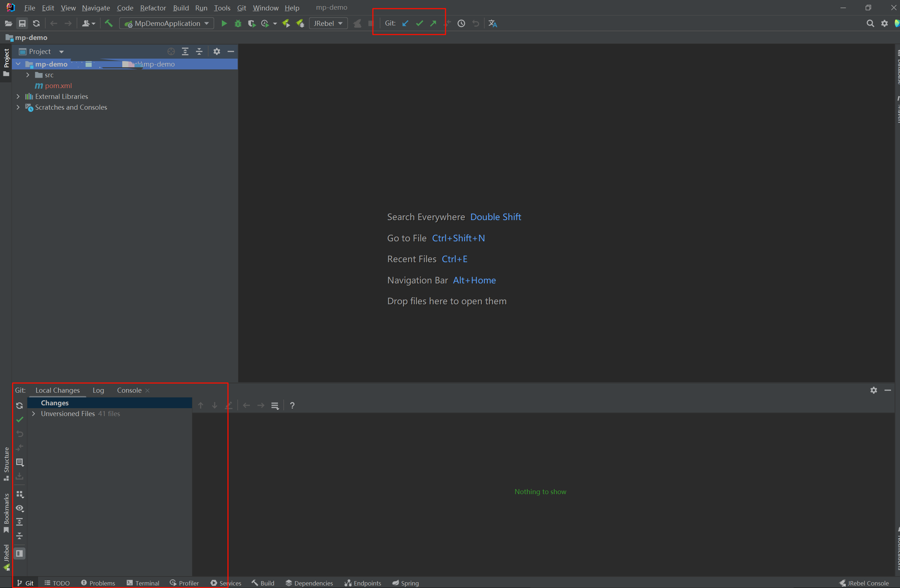Open TODO tool window from bottom bar

point(57,583)
